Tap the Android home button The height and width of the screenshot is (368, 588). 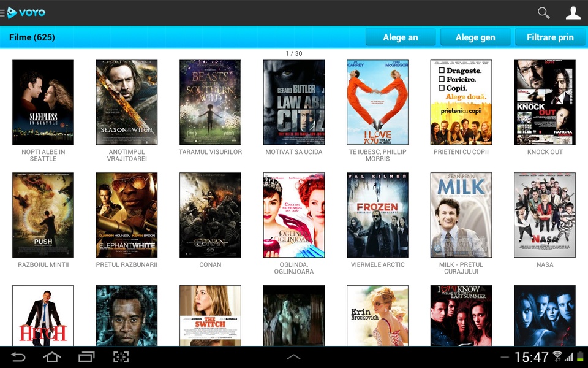[x=52, y=357]
